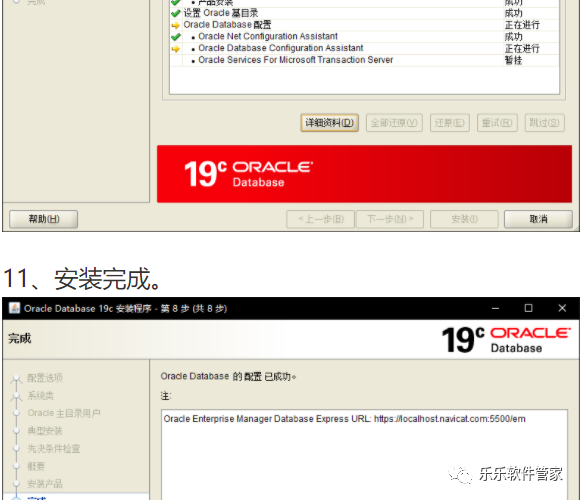Click 成功 status of Net Configuration Assistant

click(x=514, y=37)
